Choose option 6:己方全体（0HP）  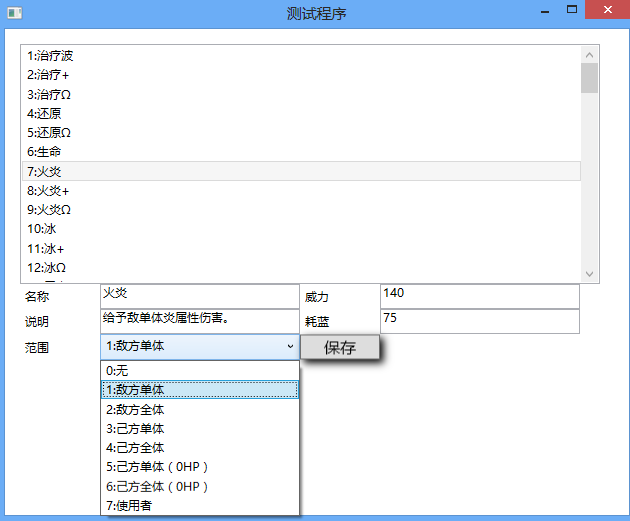200,486
